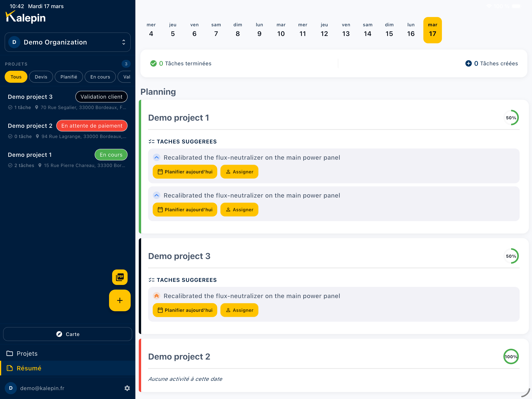Click the blue plus Tâches créées icon
This screenshot has height=399, width=532.
tap(468, 63)
